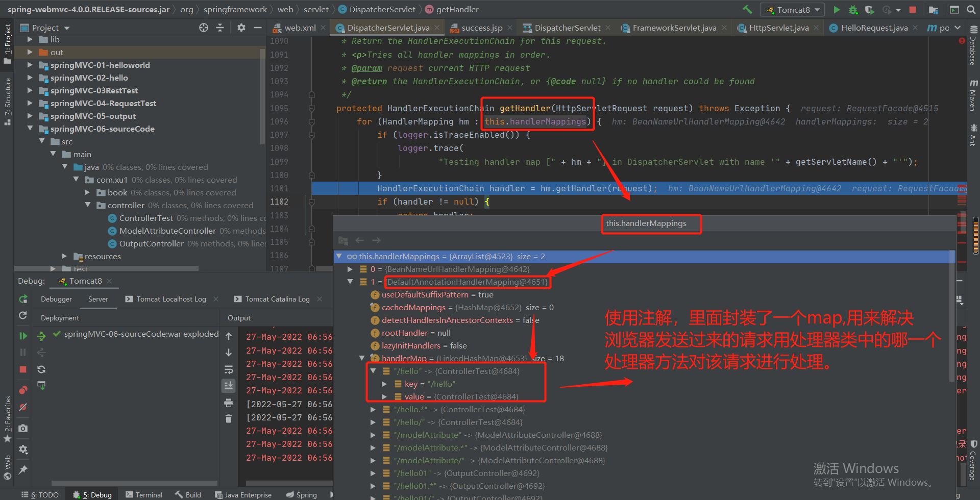Viewport: 980px width, 500px height.
Task: Rerun Tomcat8 in the Debug panel
Action: [x=23, y=299]
